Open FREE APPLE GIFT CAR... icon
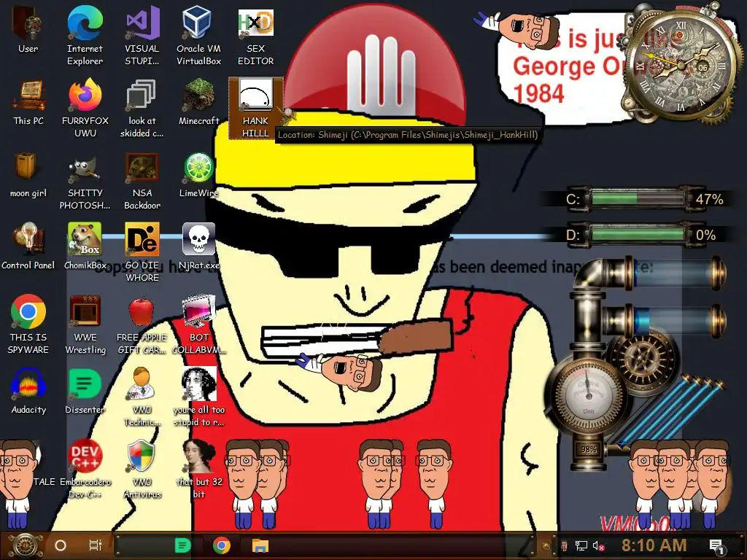This screenshot has height=560, width=747. [142, 324]
